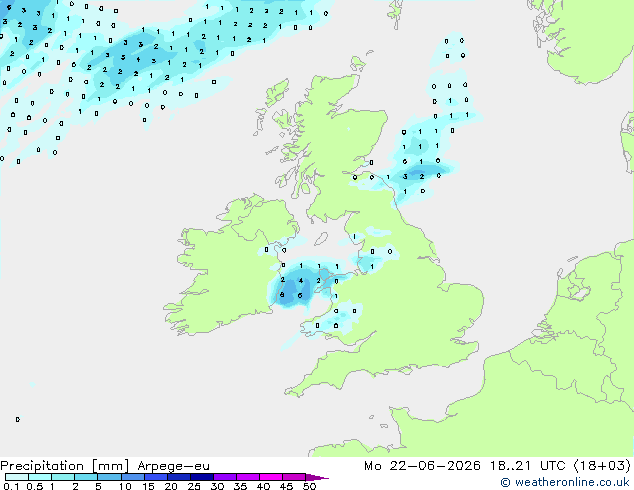This screenshot has width=634, height=490.
Task: Click the '0.1' legend scale label
Action: point(11,486)
